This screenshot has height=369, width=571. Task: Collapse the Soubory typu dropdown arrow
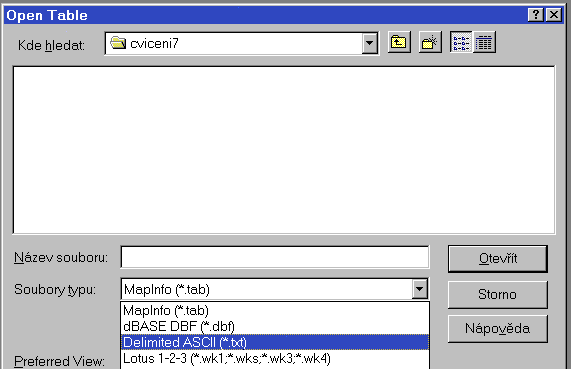[420, 289]
